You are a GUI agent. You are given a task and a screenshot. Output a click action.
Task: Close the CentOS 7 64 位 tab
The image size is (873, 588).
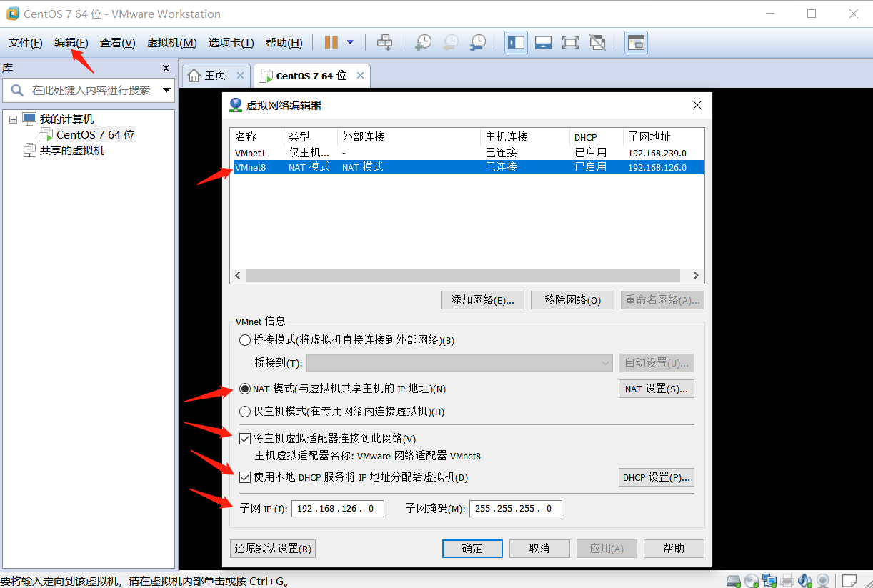(361, 75)
